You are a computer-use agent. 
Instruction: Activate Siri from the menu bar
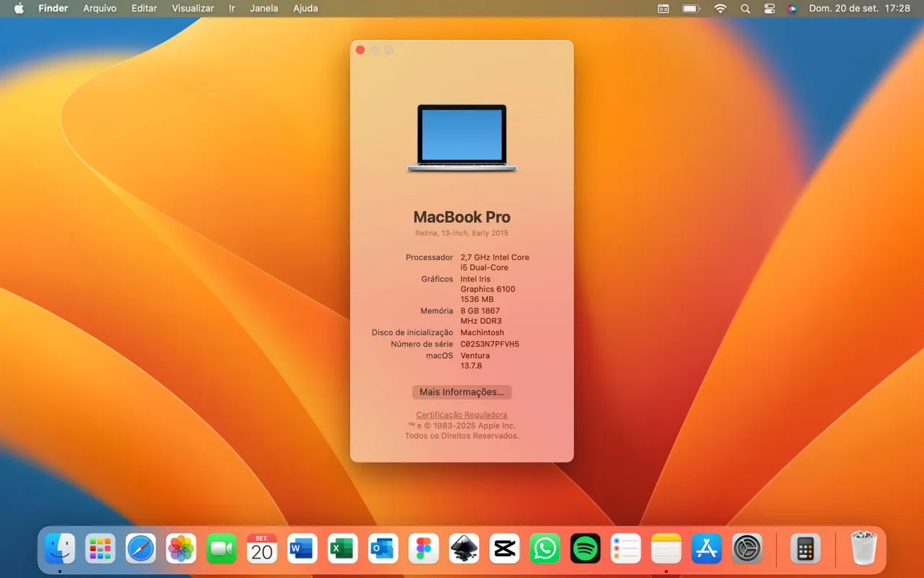click(x=793, y=9)
